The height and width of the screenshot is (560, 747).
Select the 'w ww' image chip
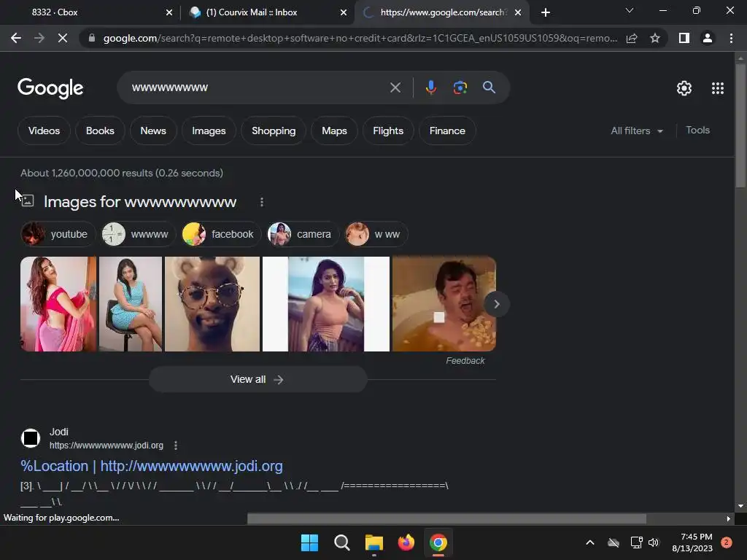[376, 234]
